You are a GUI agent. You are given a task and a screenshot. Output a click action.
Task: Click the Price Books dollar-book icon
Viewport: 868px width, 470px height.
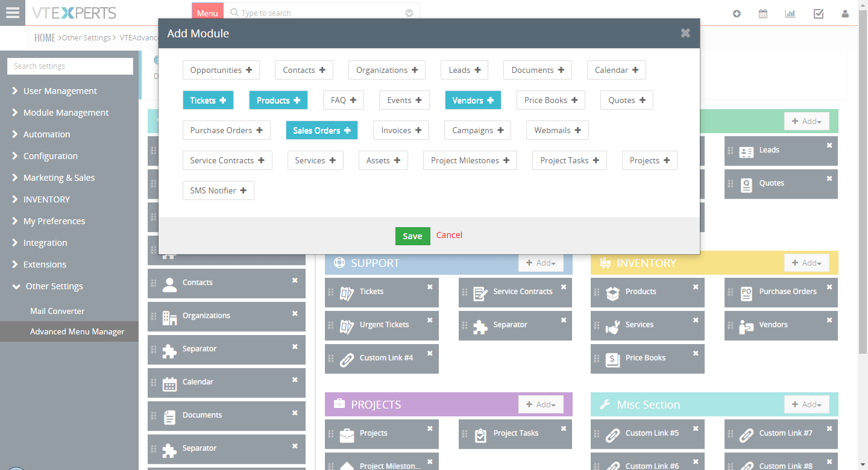pos(612,358)
